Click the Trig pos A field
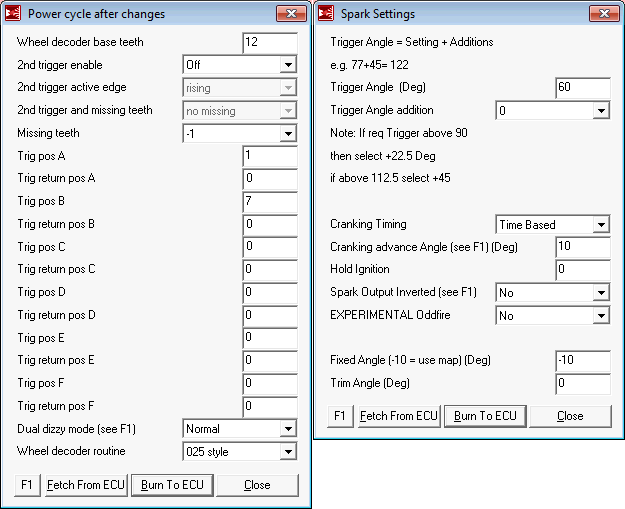625x509 pixels. [x=270, y=156]
